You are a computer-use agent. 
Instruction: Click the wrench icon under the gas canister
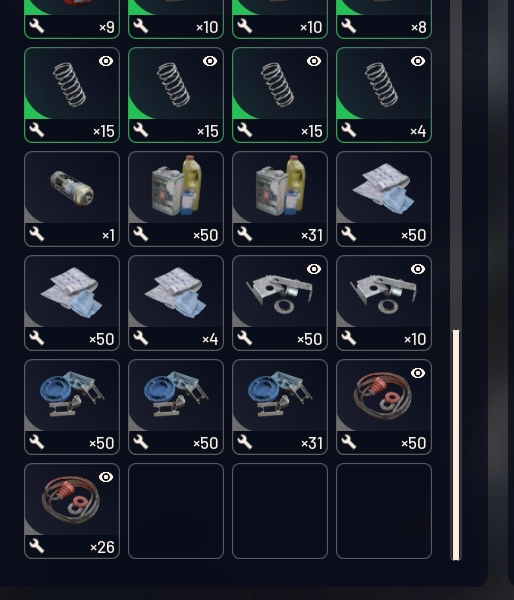(37, 234)
